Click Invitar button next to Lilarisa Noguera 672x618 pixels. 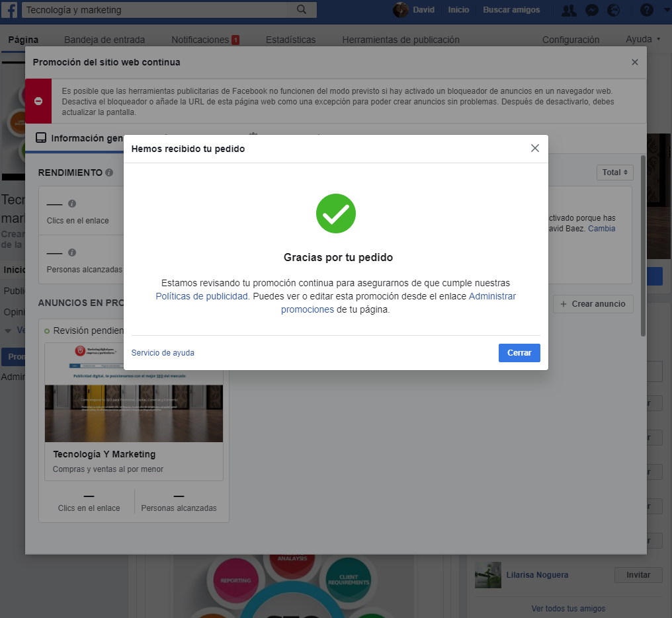(638, 575)
